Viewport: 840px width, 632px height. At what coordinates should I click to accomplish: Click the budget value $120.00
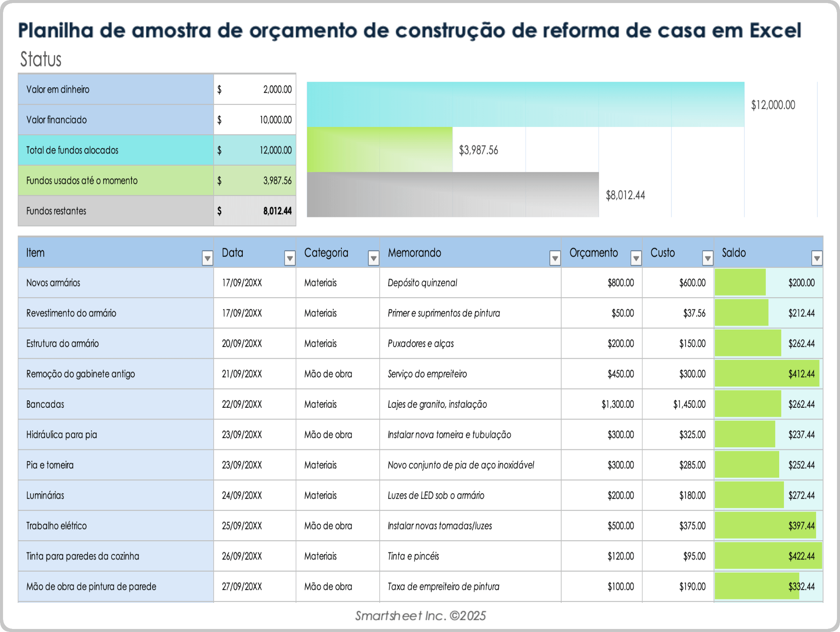tap(621, 556)
